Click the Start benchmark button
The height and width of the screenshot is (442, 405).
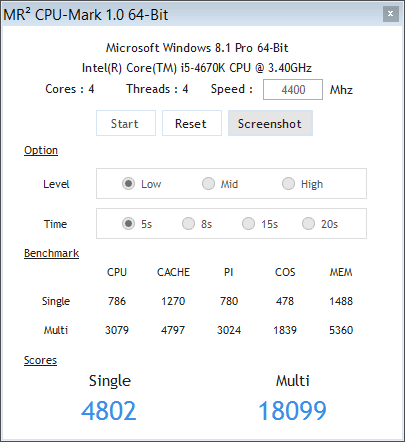126,123
